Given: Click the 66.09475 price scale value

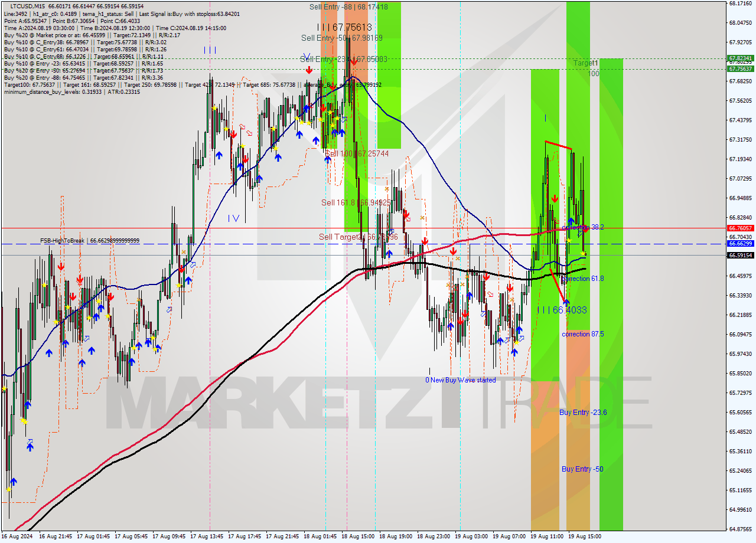Looking at the screenshot, I should point(740,334).
